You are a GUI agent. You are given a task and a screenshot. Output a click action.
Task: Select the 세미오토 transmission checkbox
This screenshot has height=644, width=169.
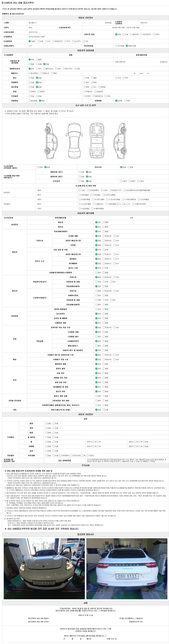tap(131, 34)
